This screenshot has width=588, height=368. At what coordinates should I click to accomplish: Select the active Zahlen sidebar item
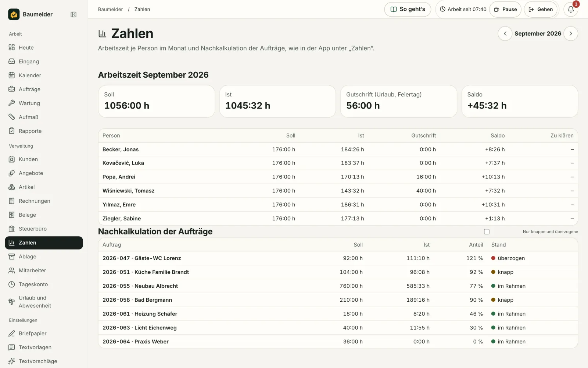[44, 243]
